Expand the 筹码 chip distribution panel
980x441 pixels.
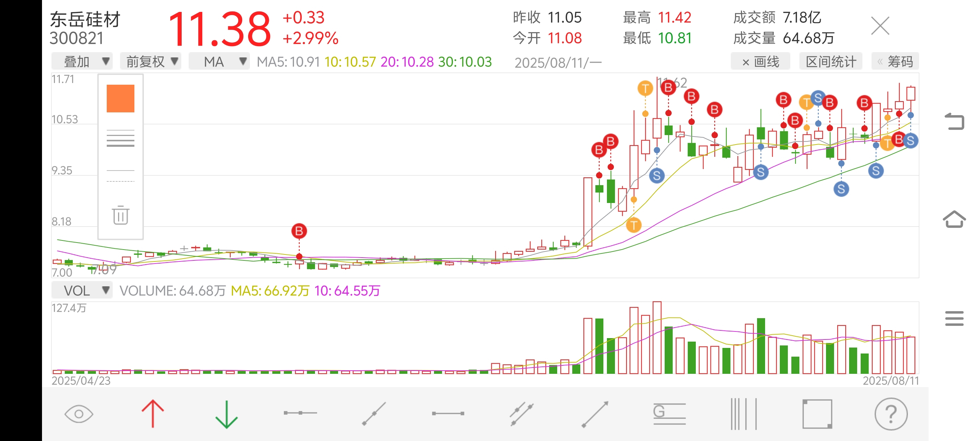point(895,61)
